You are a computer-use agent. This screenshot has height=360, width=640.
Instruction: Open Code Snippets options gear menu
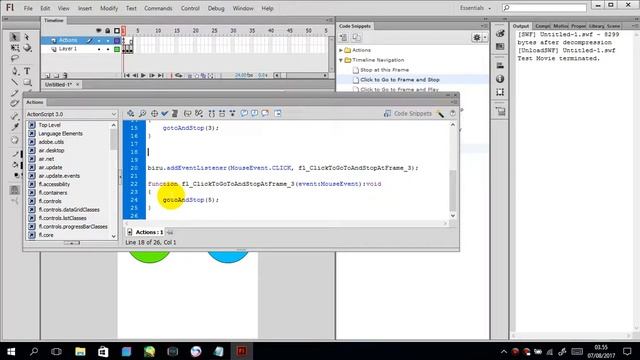[479, 38]
